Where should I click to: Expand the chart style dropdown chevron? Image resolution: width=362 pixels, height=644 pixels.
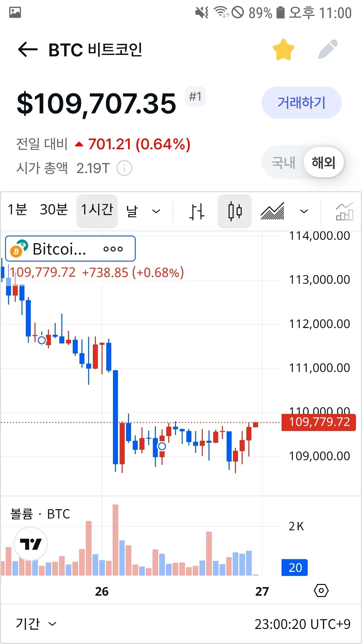coord(304,211)
